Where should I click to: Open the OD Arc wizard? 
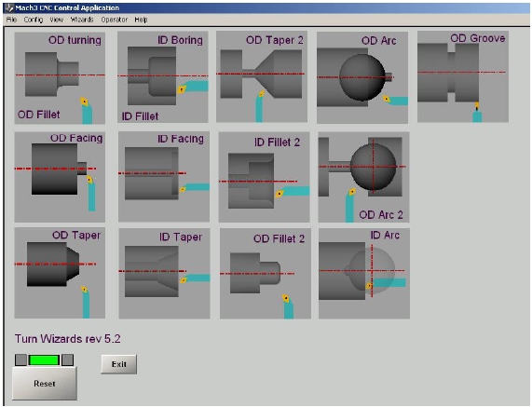click(362, 77)
